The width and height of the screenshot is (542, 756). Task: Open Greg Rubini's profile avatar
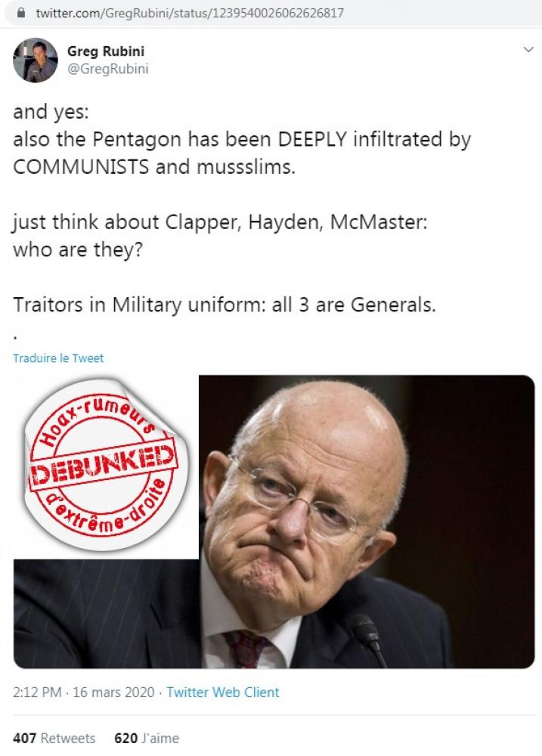point(36,60)
